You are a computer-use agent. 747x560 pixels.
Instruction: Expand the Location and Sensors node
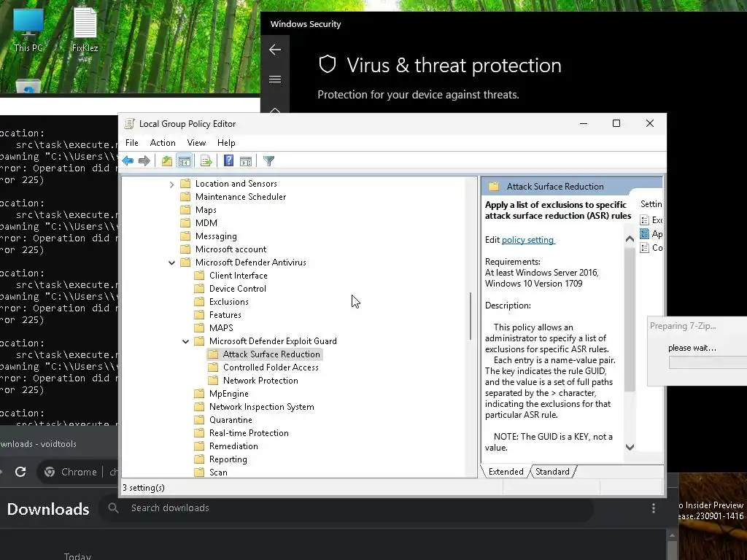click(x=171, y=184)
